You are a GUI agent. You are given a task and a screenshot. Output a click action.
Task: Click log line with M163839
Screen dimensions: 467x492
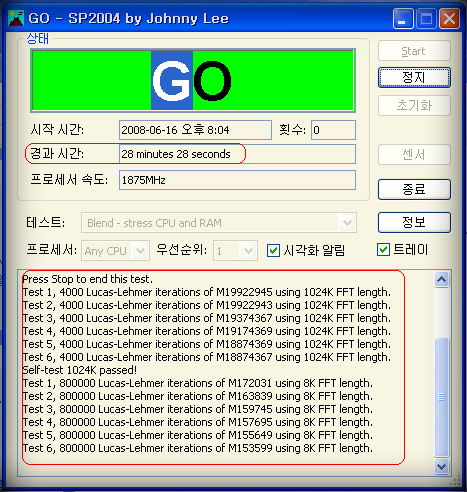[x=198, y=396]
